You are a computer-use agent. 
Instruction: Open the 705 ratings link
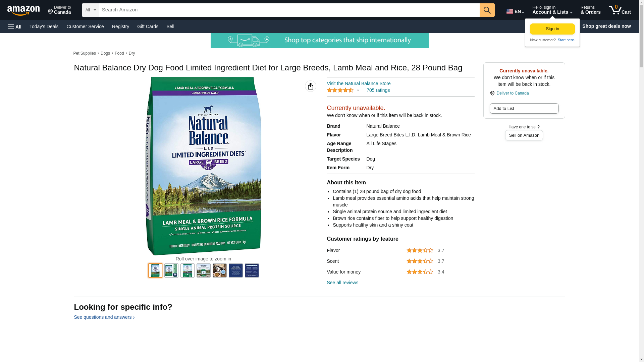[x=378, y=90]
